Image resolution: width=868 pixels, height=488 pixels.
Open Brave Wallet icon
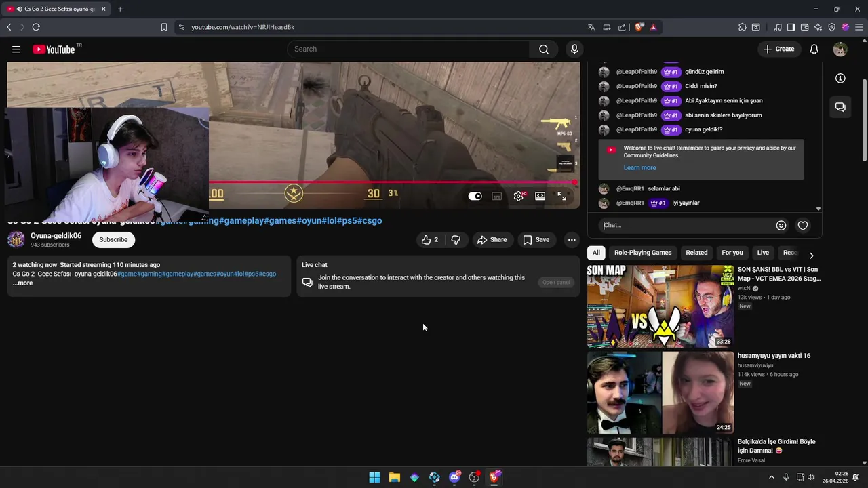tap(804, 27)
